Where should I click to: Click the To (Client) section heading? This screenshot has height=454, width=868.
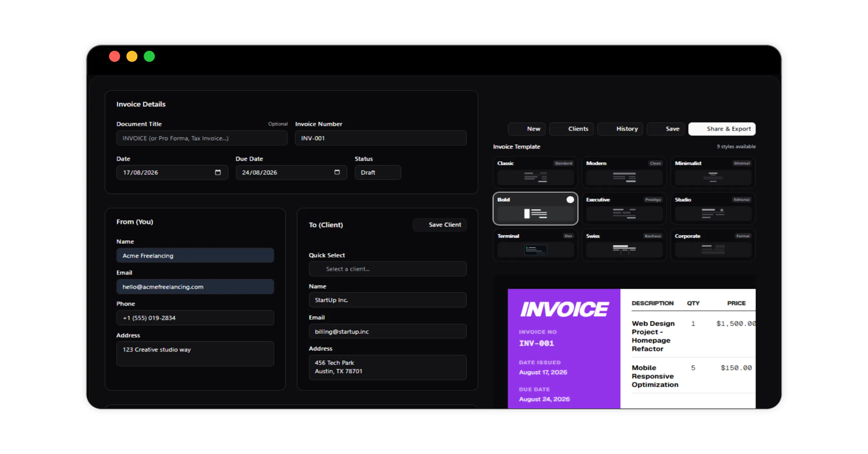pos(325,225)
